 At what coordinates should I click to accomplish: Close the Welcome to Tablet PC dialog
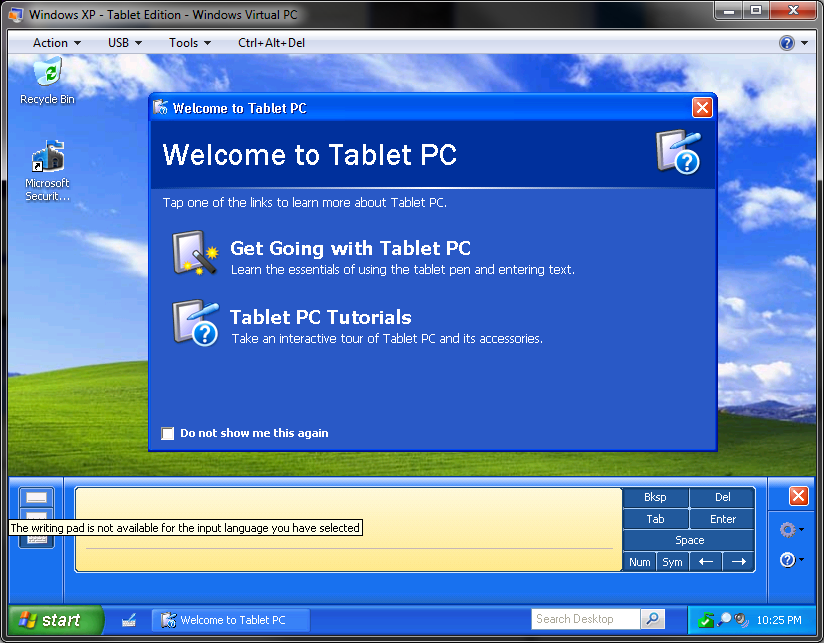point(702,108)
